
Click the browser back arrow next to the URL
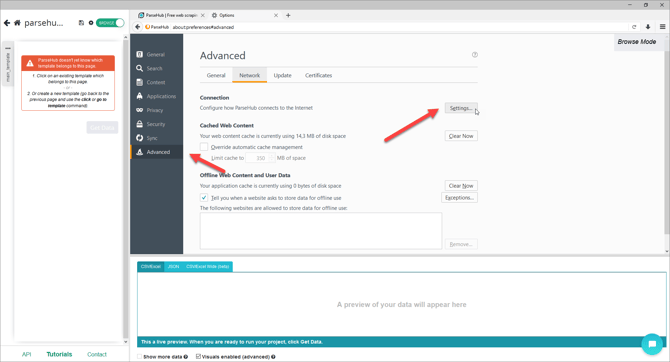point(138,27)
